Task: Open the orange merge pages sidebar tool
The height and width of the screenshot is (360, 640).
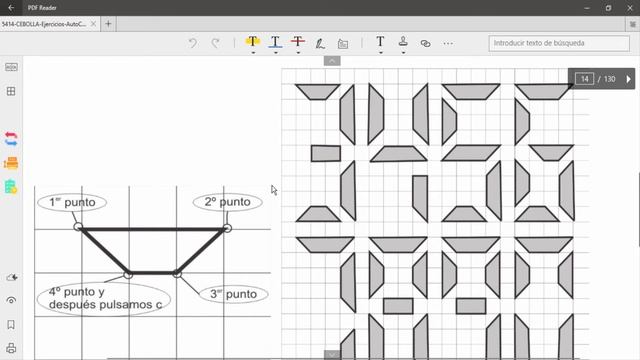Action: [x=11, y=163]
